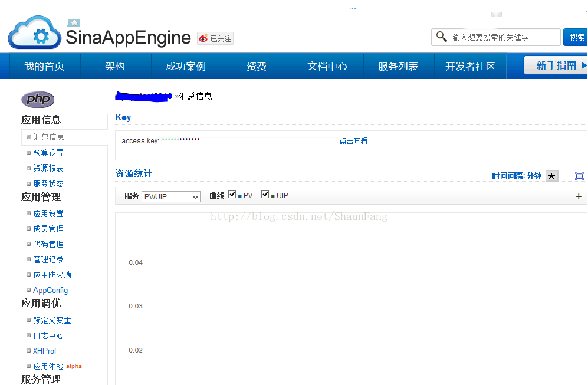Click the 0.03 chart axis label
This screenshot has width=588, height=385.
point(136,306)
